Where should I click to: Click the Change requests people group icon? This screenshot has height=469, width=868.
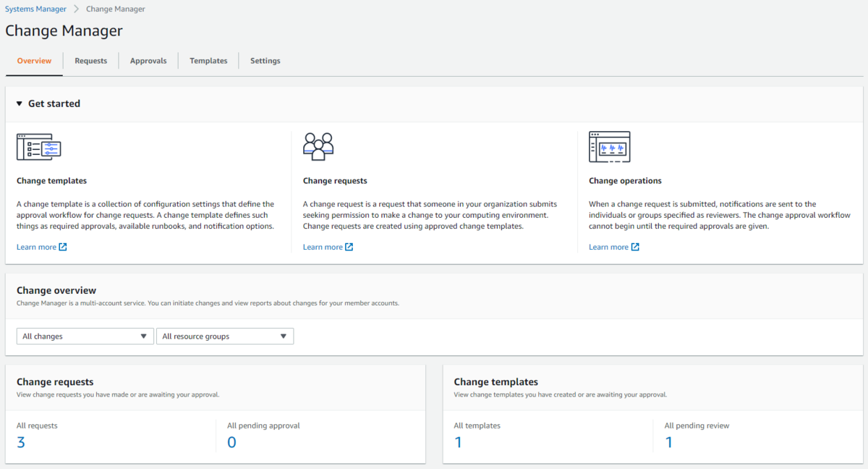coord(318,146)
